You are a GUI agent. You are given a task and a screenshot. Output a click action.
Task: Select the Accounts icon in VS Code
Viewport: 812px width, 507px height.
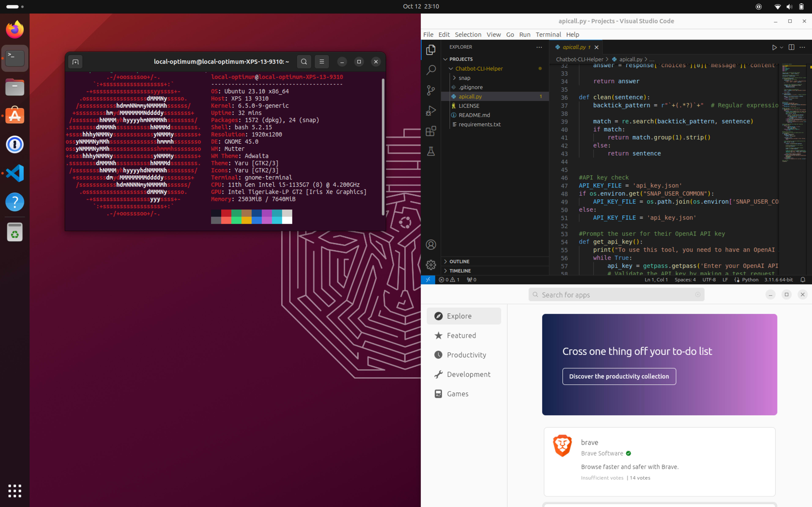tap(431, 244)
